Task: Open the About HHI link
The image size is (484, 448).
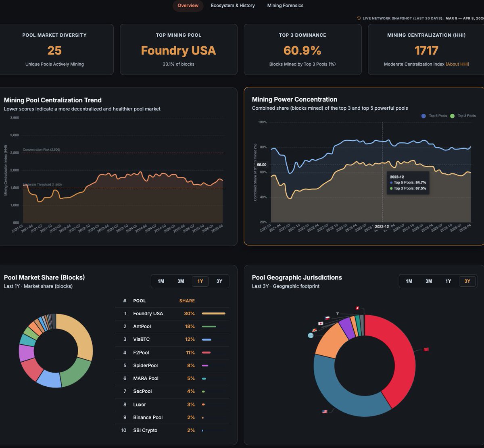Action: pyautogui.click(x=457, y=64)
